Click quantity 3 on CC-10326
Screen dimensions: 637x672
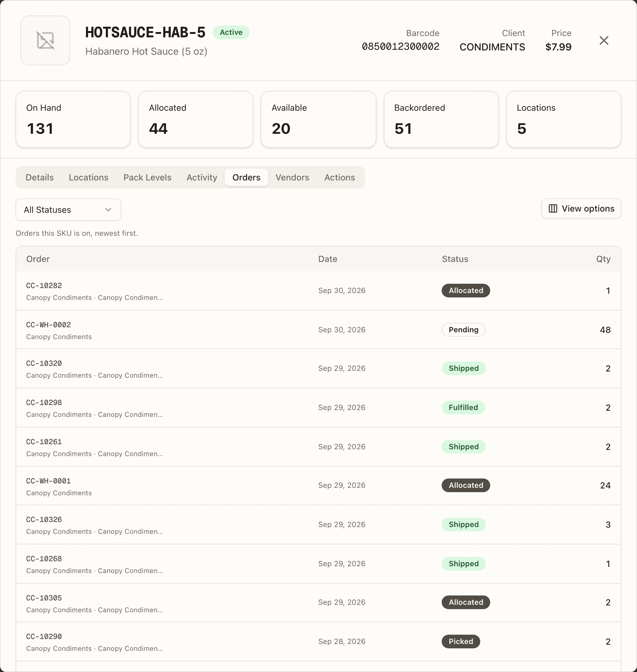pyautogui.click(x=608, y=525)
